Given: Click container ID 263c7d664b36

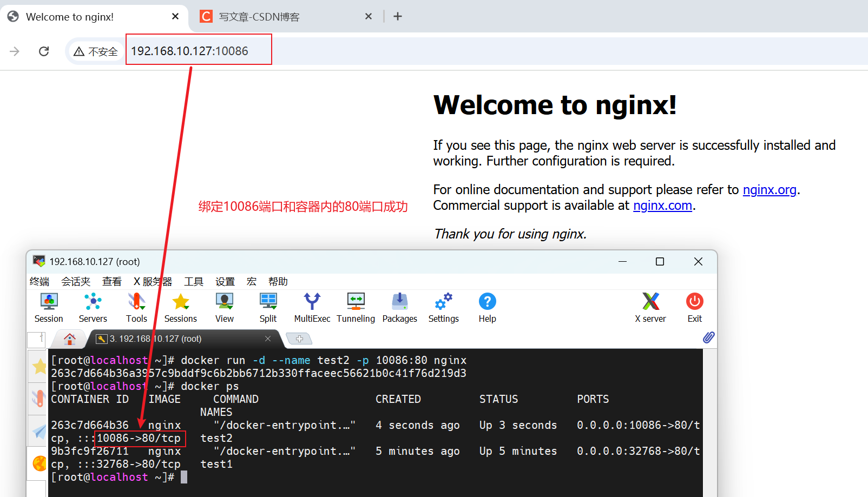Looking at the screenshot, I should [90, 425].
